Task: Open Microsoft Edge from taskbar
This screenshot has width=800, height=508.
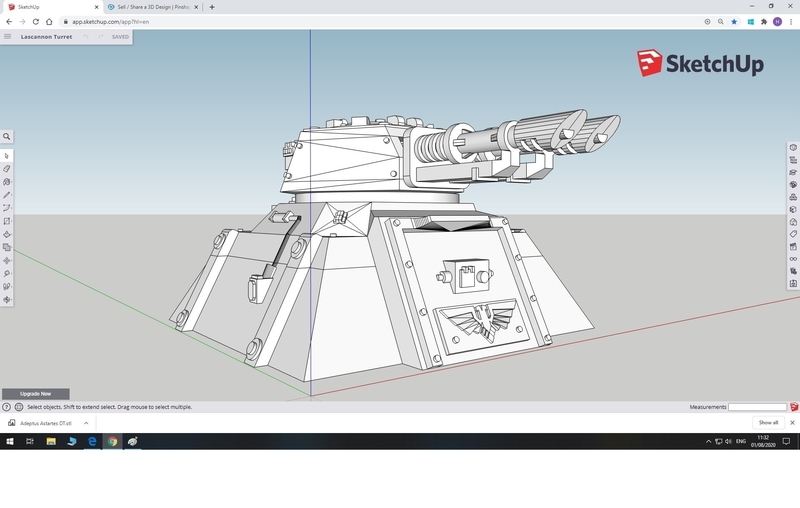Action: tap(92, 442)
